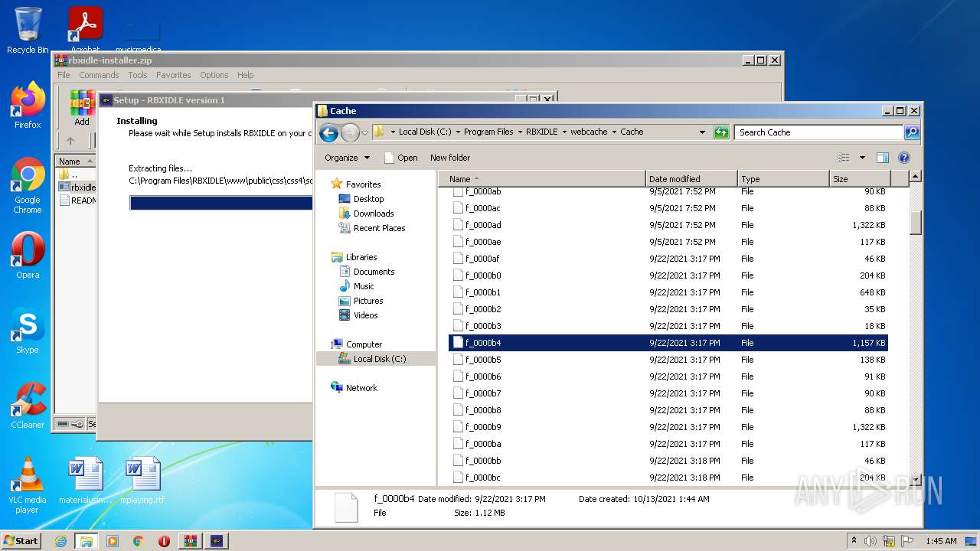Toggle the preview pane icon
The width and height of the screenshot is (980, 551).
click(x=882, y=158)
